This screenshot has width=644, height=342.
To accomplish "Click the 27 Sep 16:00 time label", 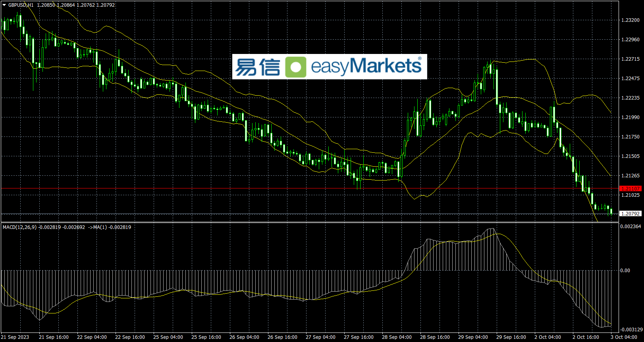I will click(x=359, y=337).
